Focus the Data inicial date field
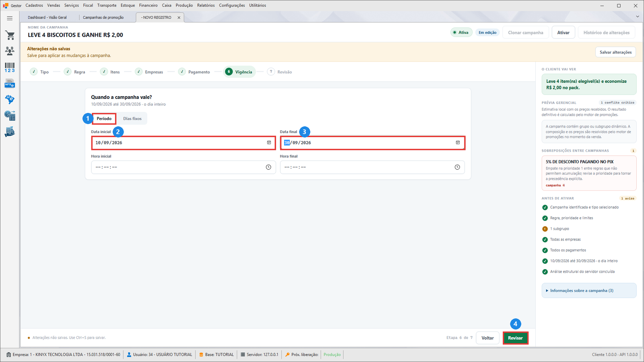This screenshot has height=362, width=644. coord(184,143)
